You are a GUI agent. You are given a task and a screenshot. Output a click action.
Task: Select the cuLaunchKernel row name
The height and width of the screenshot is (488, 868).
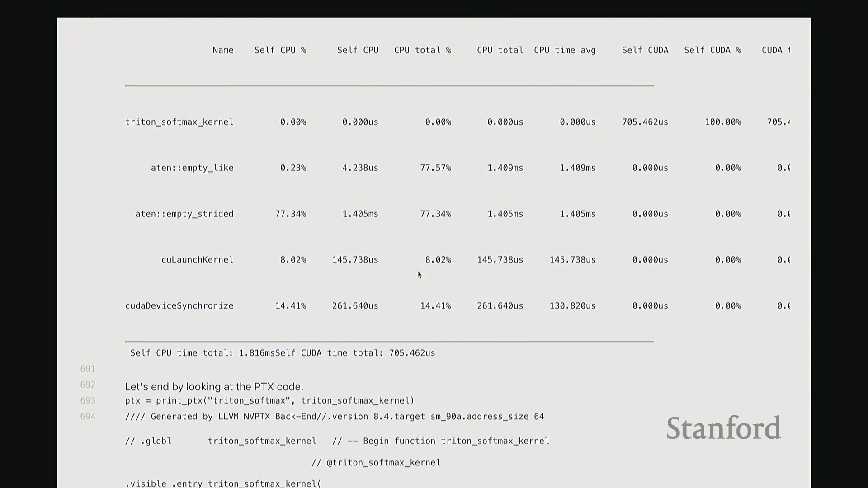[198, 260]
